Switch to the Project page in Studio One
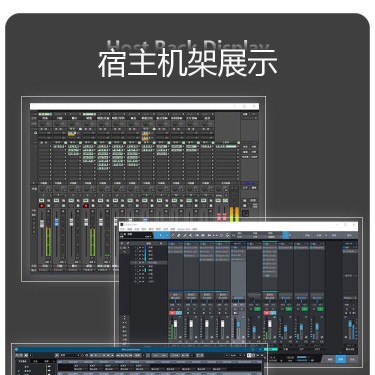The height and width of the screenshot is (375, 375). (x=333, y=235)
